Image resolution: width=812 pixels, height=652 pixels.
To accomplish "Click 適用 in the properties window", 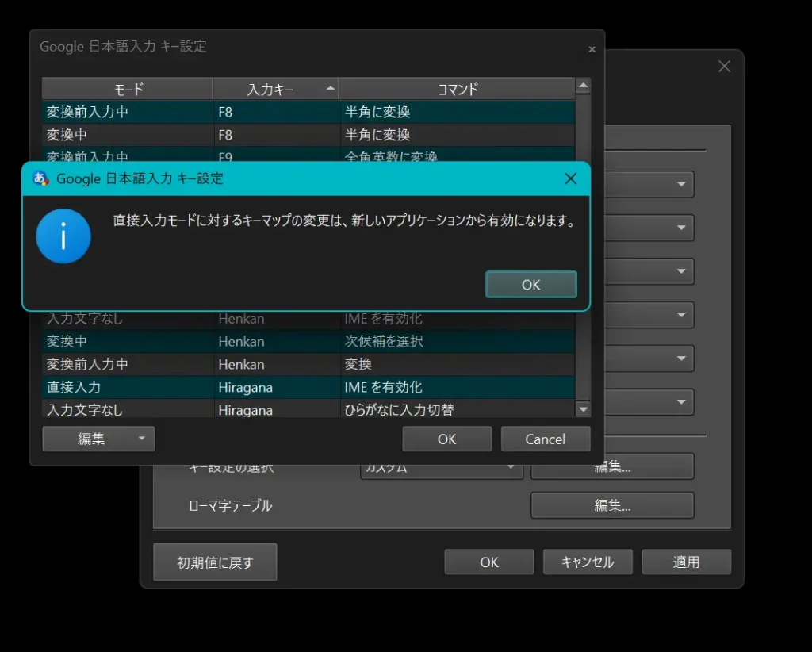I will [x=686, y=562].
